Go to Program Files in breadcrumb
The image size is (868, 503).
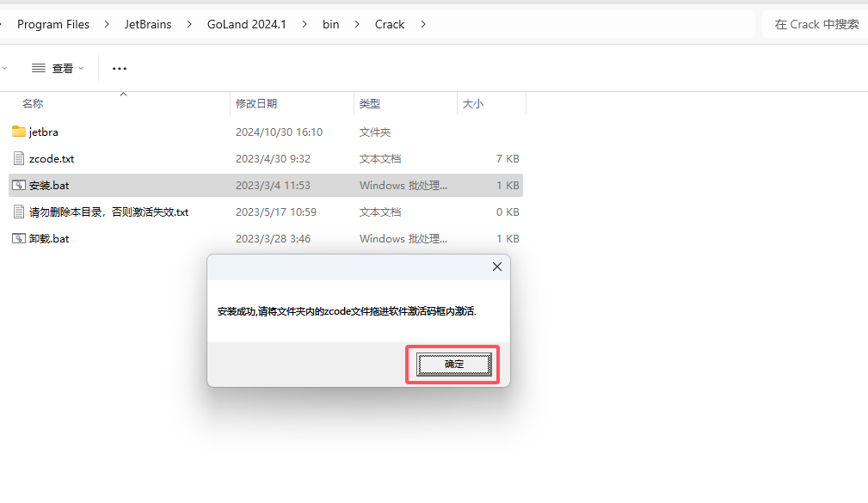pyautogui.click(x=53, y=24)
